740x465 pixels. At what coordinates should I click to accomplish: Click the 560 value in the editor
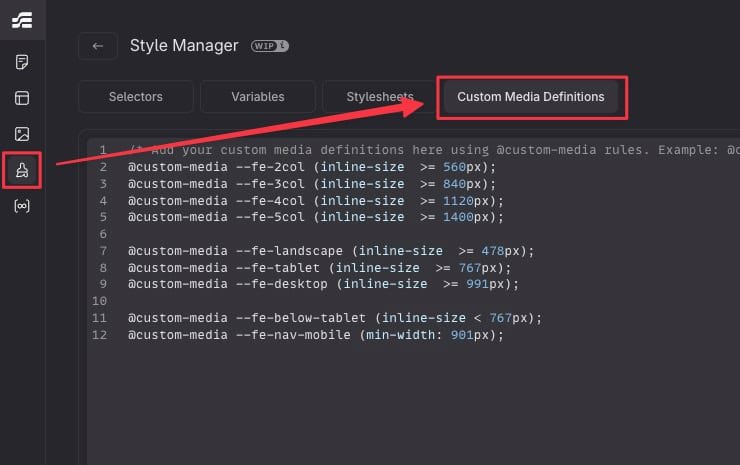[x=454, y=167]
